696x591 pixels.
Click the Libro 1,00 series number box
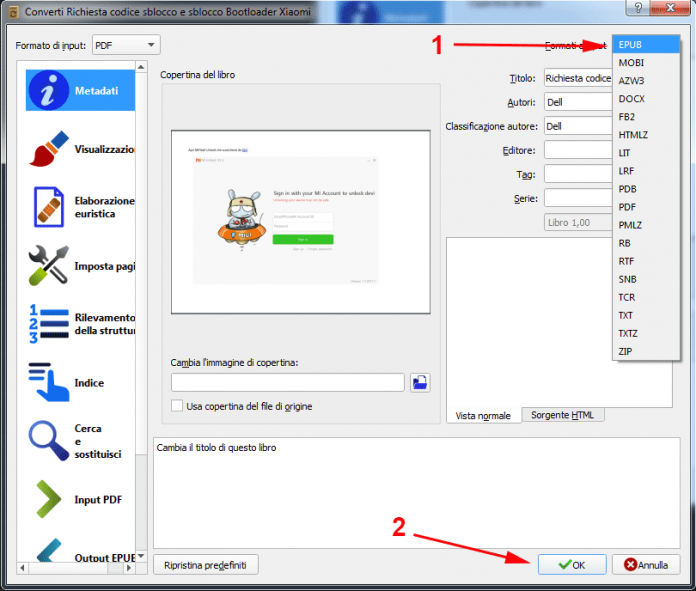coord(578,222)
